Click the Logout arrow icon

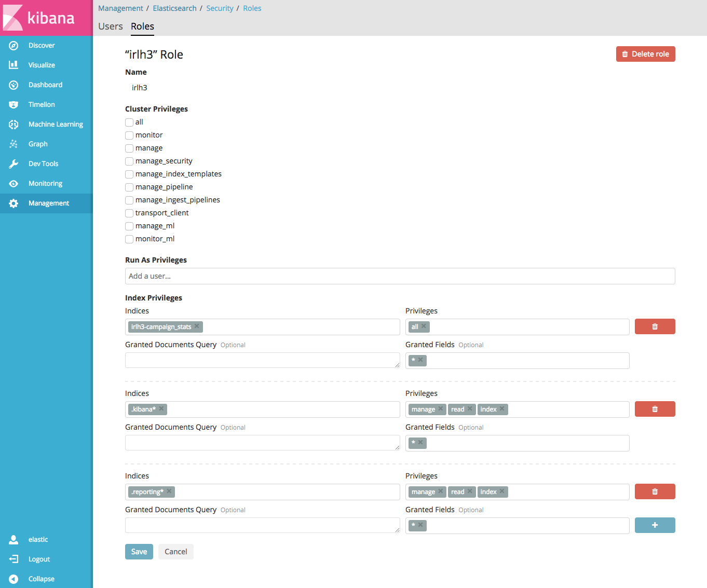point(13,559)
